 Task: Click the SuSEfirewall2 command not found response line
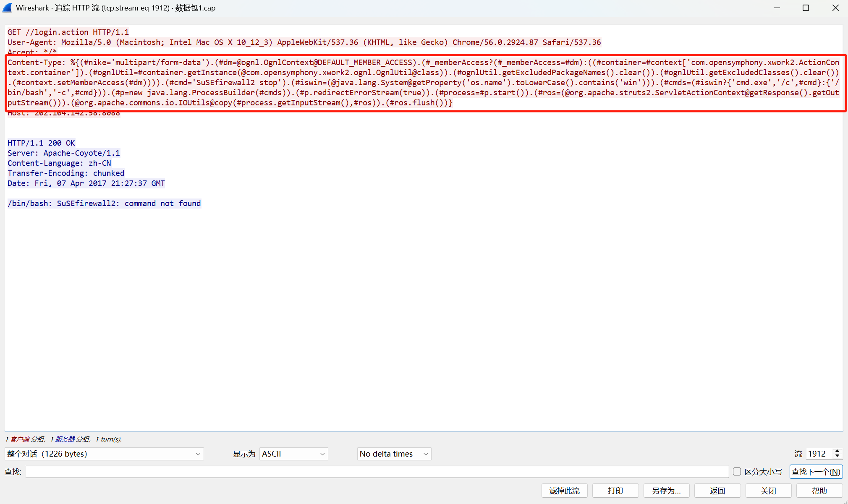pyautogui.click(x=104, y=204)
